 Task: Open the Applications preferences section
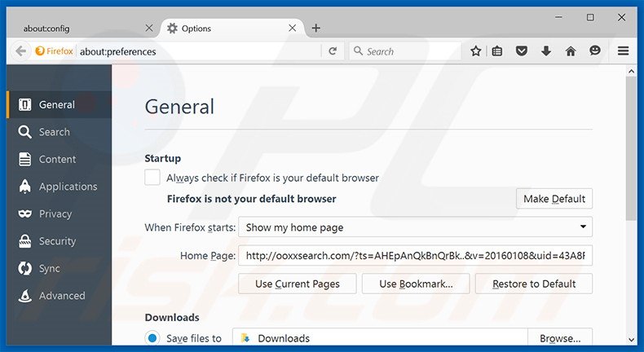60,187
